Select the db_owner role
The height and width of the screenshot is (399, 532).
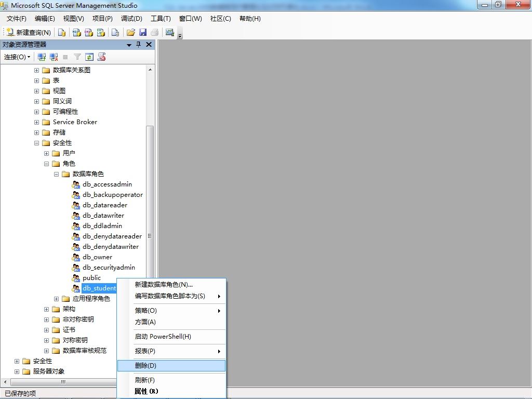click(x=97, y=257)
